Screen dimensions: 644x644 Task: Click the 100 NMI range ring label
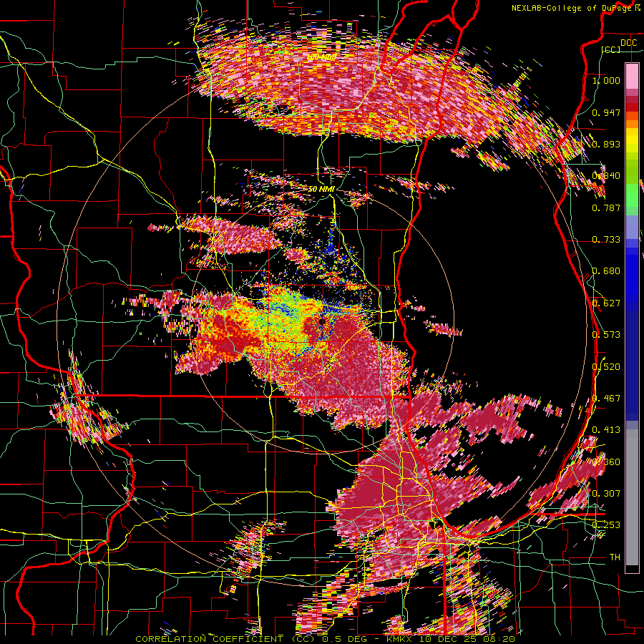coord(321,57)
